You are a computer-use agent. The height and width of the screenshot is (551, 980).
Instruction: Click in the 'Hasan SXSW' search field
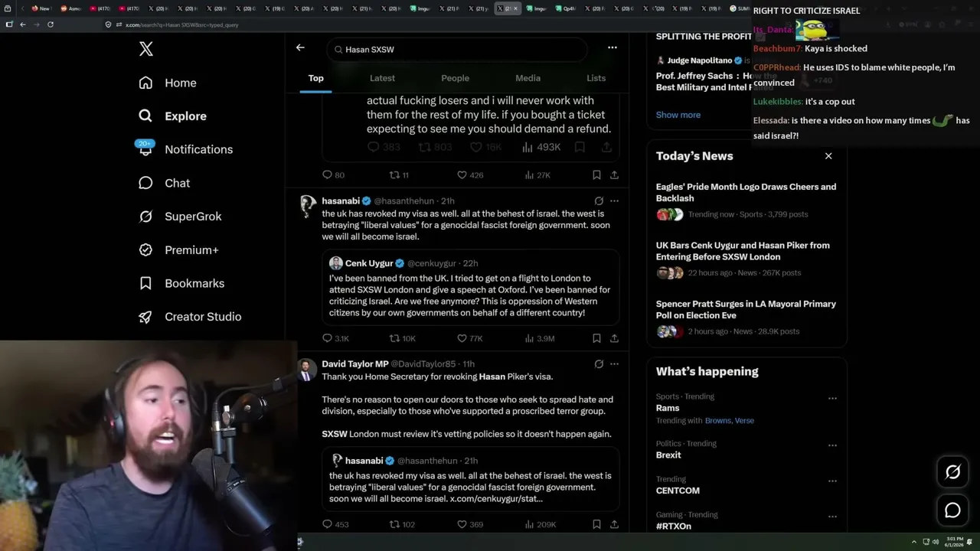(457, 50)
